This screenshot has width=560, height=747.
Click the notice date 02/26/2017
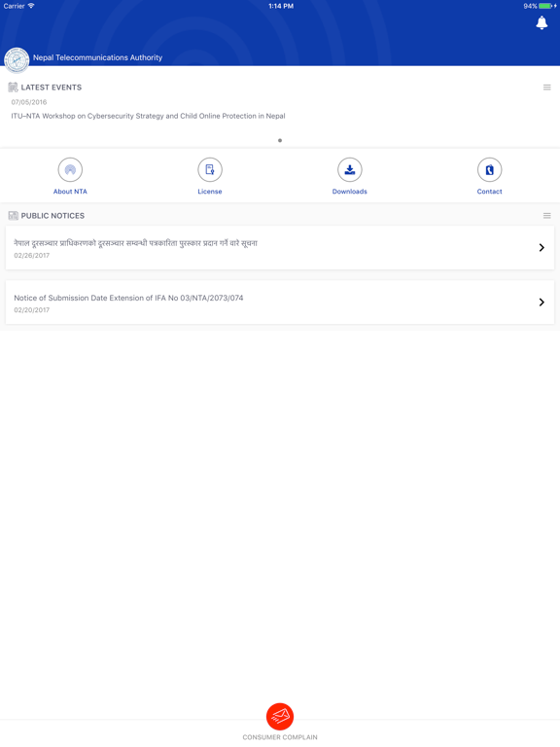(31, 256)
